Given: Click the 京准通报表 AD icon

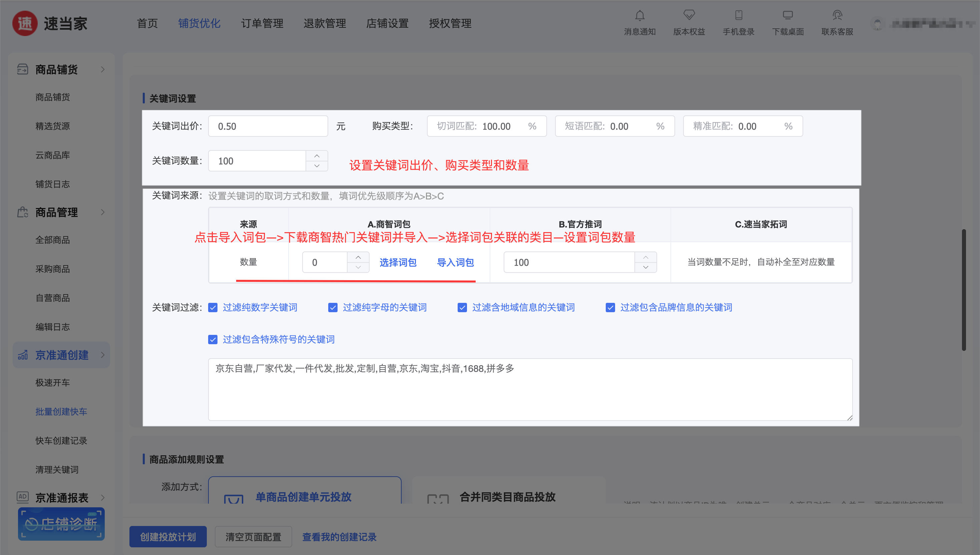Looking at the screenshot, I should point(22,497).
